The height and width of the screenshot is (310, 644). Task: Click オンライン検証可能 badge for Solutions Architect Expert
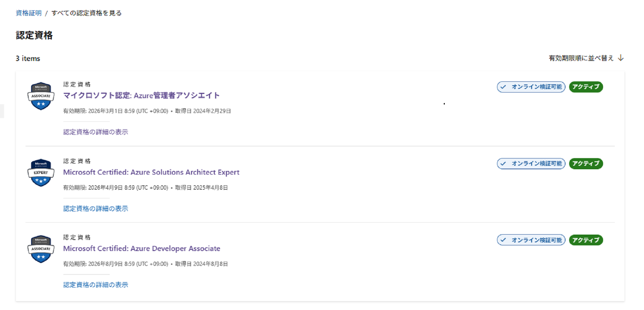531,164
